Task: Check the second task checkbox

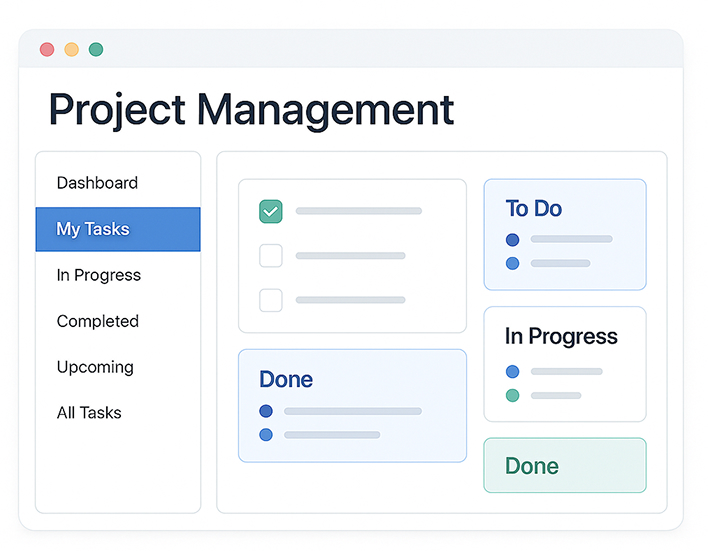Action: 271,256
